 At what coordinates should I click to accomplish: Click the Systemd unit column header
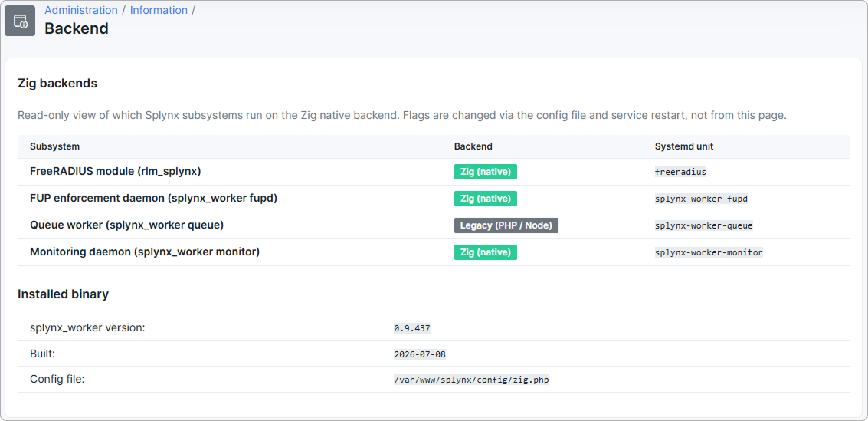pyautogui.click(x=684, y=146)
